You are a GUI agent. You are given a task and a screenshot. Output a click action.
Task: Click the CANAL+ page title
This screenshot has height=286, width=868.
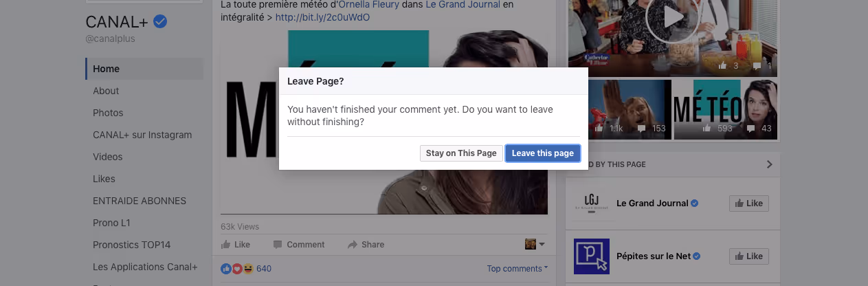coord(117,23)
